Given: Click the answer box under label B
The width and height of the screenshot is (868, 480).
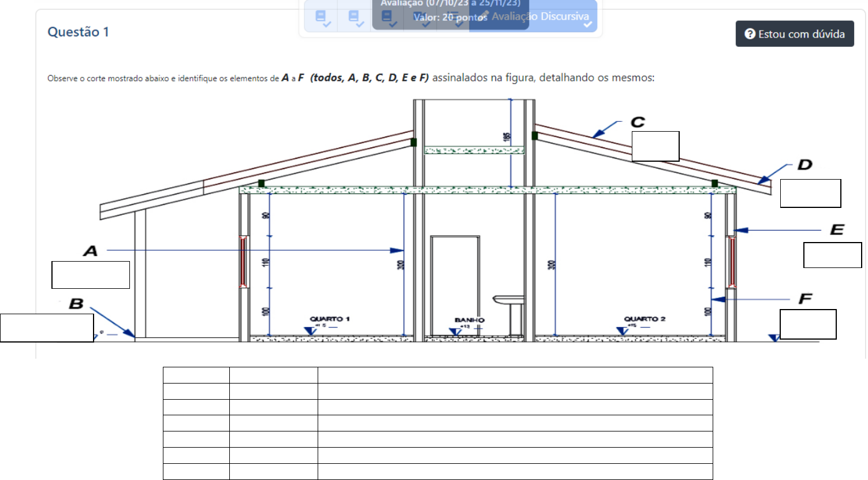Looking at the screenshot, I should coord(47,328).
